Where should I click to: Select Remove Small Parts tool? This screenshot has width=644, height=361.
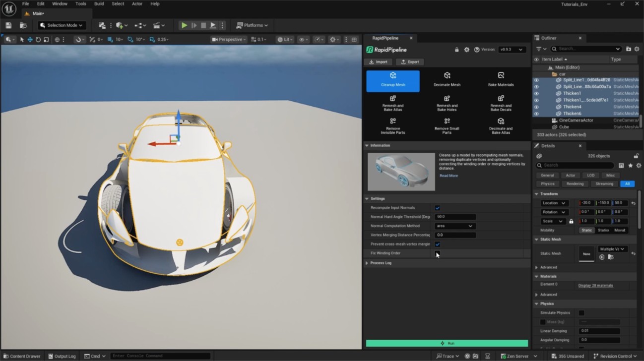[447, 126]
